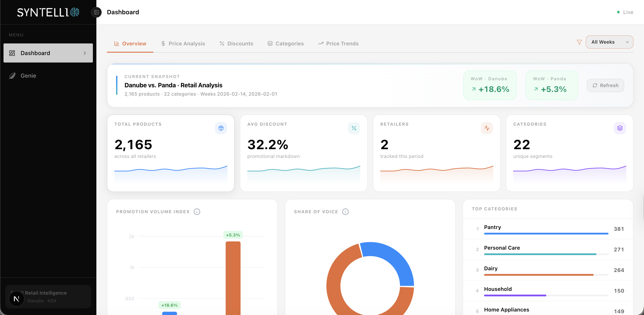
Task: Click the green Live status dot
Action: [618, 12]
